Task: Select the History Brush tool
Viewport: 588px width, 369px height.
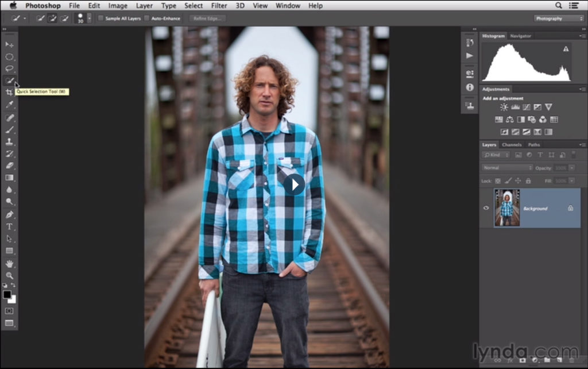Action: pos(9,154)
